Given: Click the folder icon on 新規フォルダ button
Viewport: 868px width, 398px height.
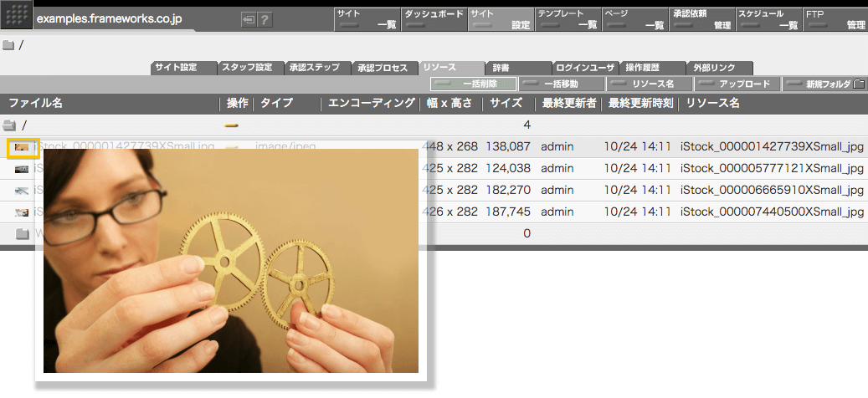Looking at the screenshot, I should coord(859,84).
